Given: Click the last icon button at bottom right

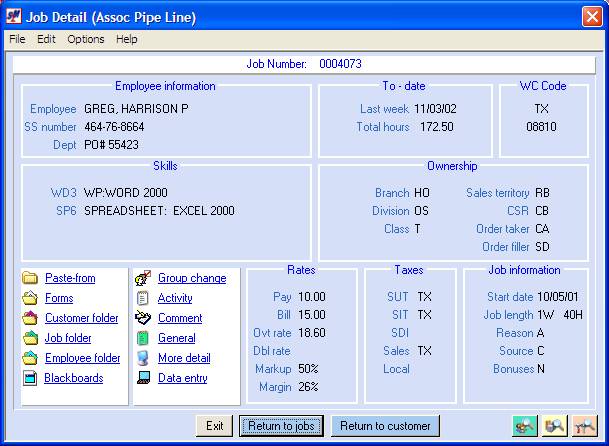Looking at the screenshot, I should click(x=585, y=426).
